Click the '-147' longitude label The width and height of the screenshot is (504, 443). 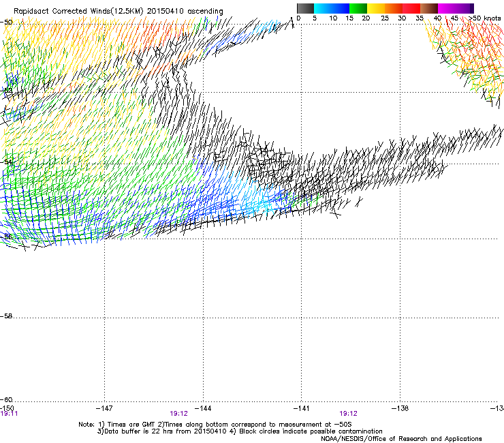click(104, 408)
